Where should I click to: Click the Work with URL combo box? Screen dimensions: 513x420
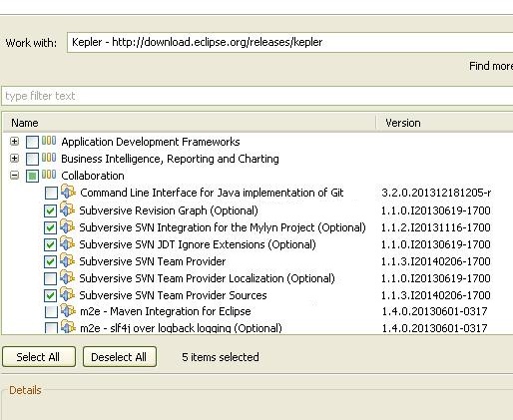(289, 42)
